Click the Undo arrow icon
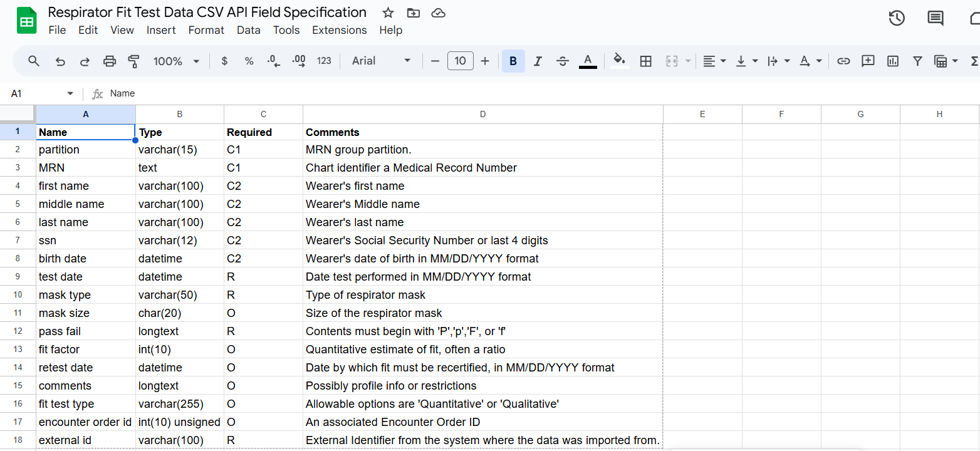 point(60,61)
